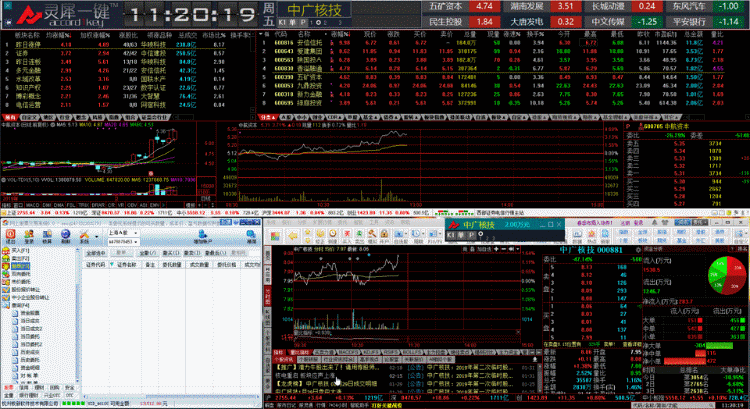Click the plus zoom icon above intraday chart
The width and height of the screenshot is (750, 409).
496,249
